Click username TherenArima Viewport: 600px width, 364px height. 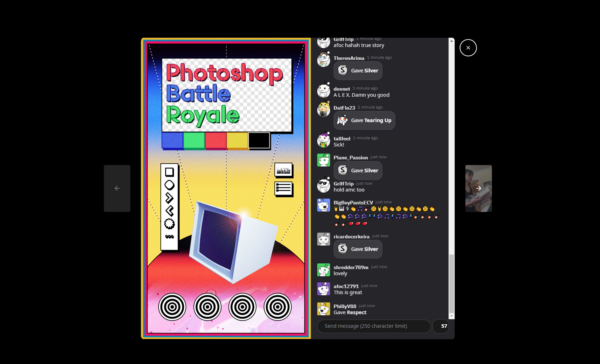click(x=349, y=58)
